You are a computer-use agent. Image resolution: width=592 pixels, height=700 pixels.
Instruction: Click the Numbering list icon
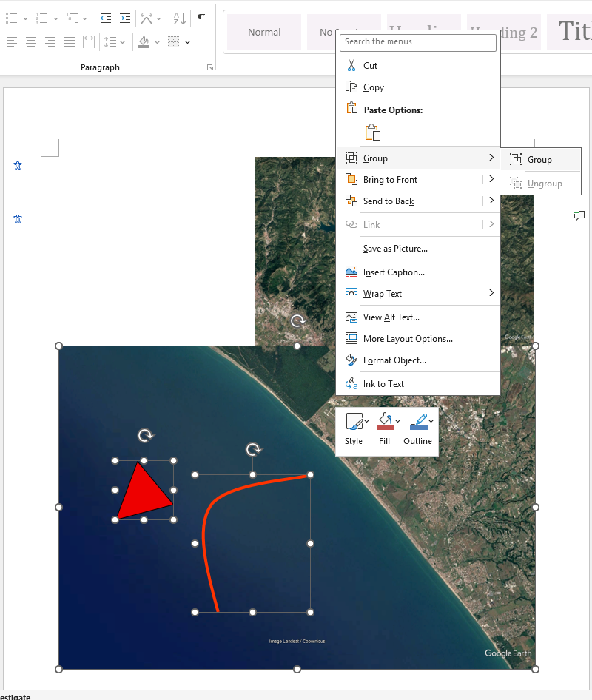(42, 18)
